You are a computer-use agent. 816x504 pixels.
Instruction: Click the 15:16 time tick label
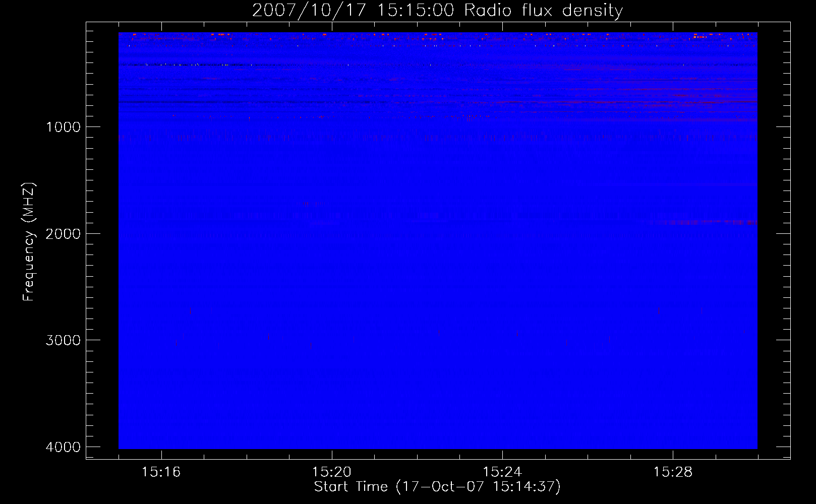161,472
